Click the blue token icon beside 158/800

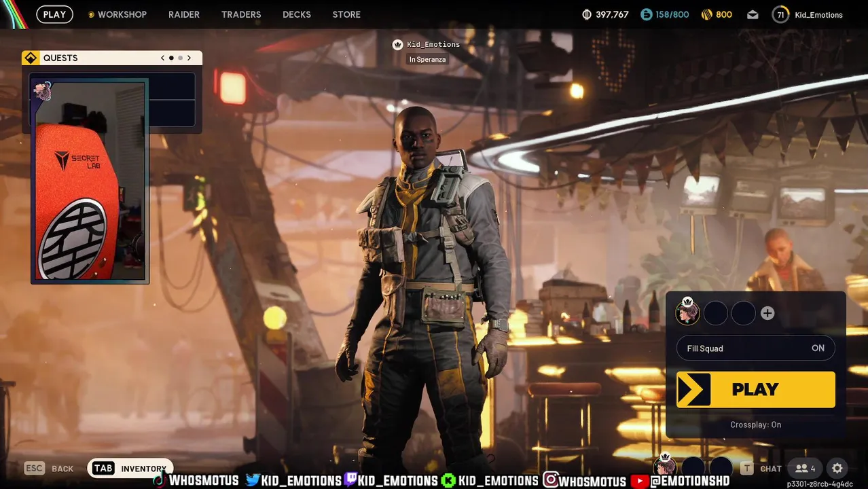[x=646, y=14]
